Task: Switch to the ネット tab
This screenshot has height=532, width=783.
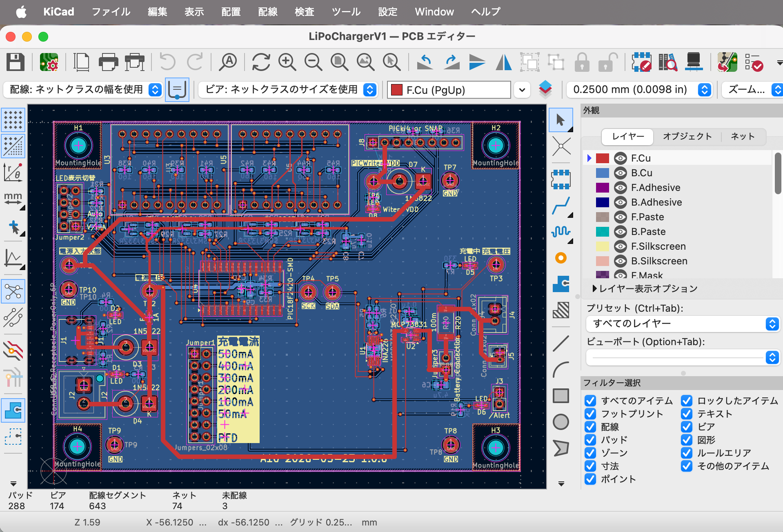Action: click(743, 136)
